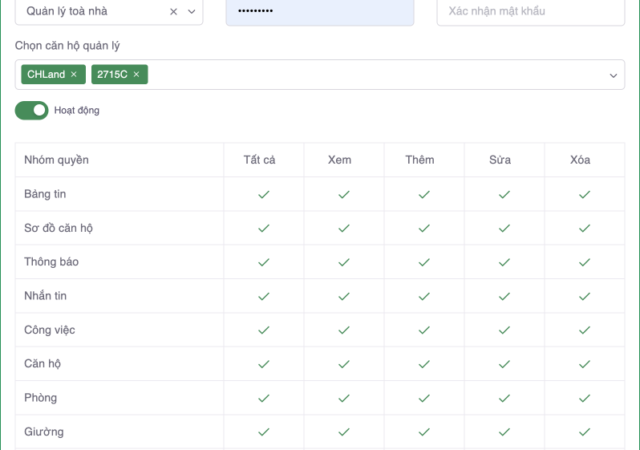Click the password field
Viewport: 640px width, 450px height.
point(319,12)
